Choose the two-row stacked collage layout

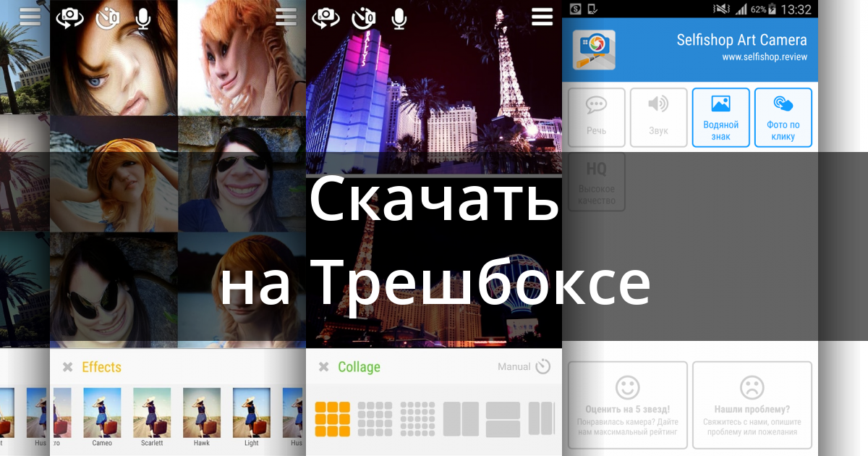click(x=503, y=419)
